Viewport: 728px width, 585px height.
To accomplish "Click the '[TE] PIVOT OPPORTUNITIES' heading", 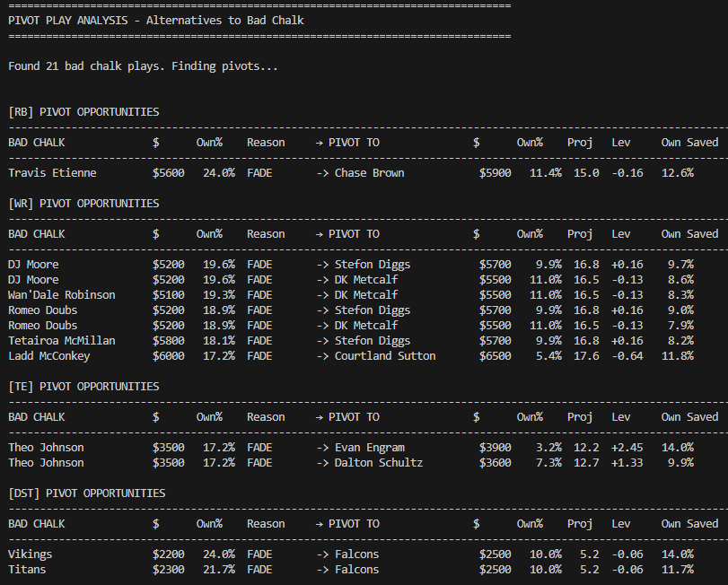I will click(x=83, y=387).
